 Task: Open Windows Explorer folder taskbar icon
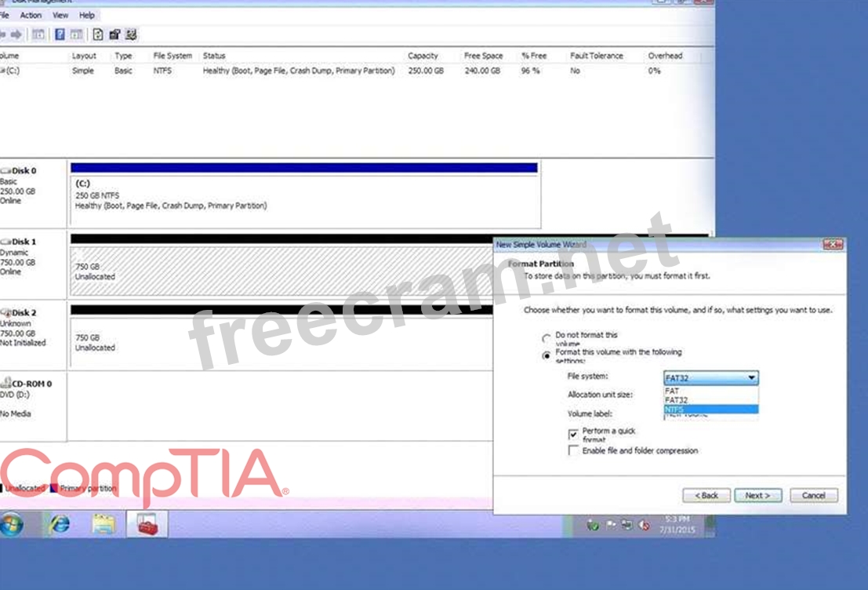[104, 524]
